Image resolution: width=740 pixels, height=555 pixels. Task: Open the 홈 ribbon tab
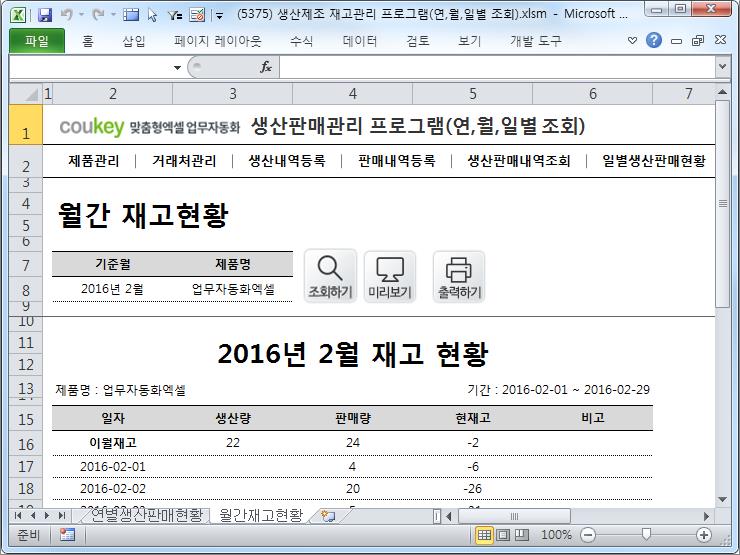click(x=88, y=41)
